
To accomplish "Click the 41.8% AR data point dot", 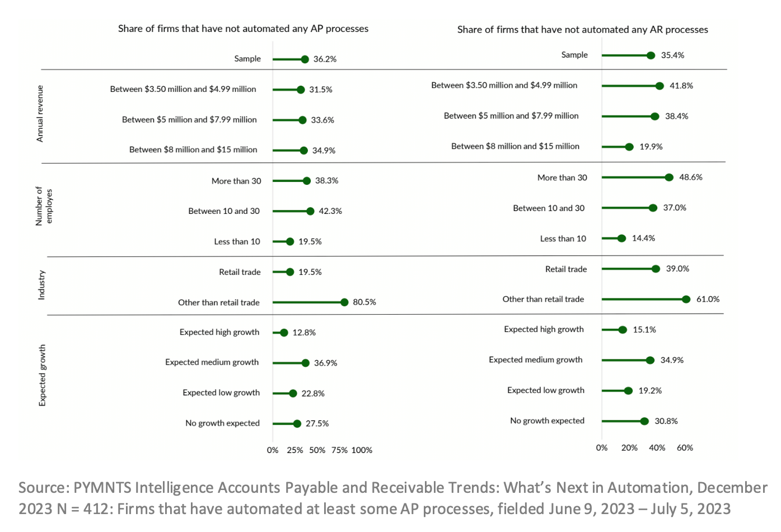I will click(x=660, y=86).
